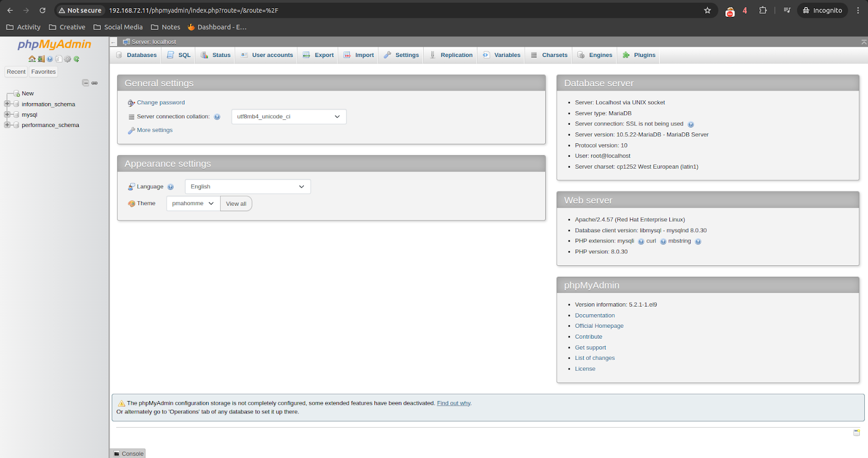The width and height of the screenshot is (868, 458).
Task: Hide the navigation panel with left arrow icon
Action: point(113,42)
